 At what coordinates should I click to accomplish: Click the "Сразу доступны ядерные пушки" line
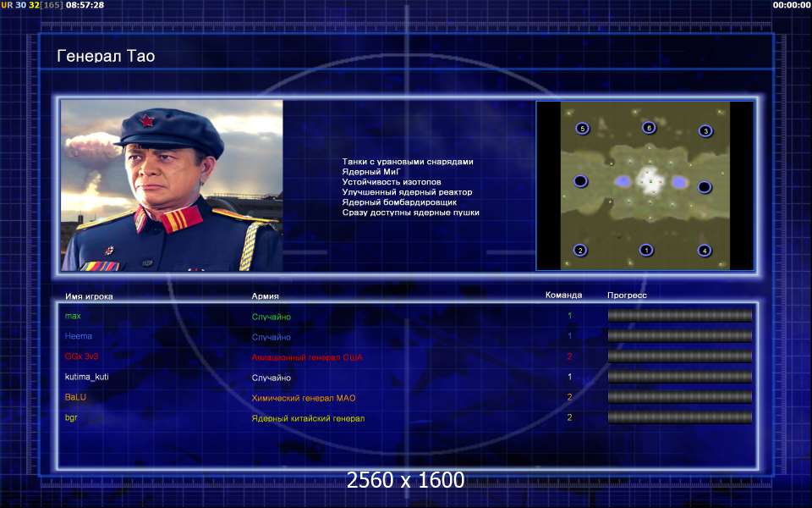[x=411, y=213]
